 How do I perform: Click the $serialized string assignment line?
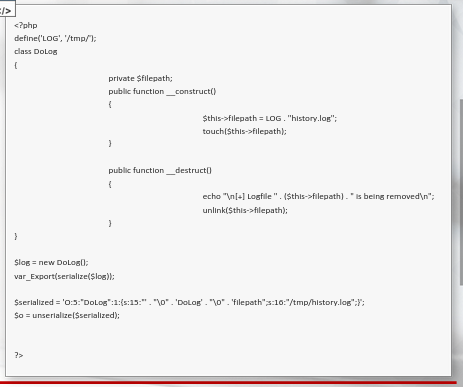(x=189, y=303)
